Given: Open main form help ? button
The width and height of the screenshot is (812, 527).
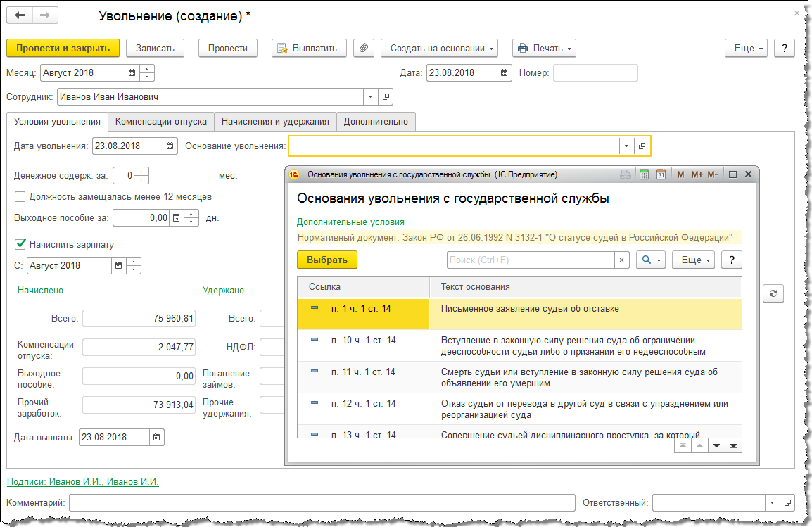Looking at the screenshot, I should coord(785,48).
